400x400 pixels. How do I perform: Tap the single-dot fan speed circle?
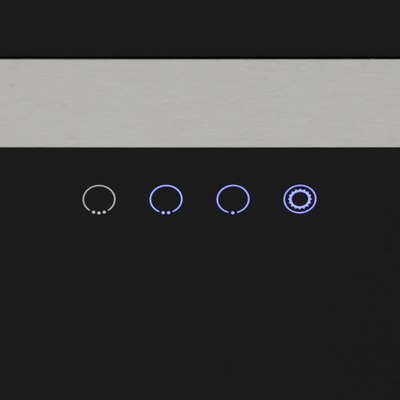(233, 199)
